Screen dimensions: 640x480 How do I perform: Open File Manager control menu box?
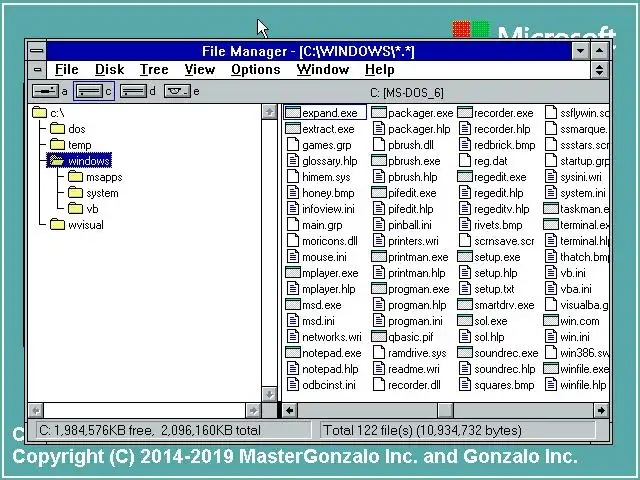click(37, 51)
